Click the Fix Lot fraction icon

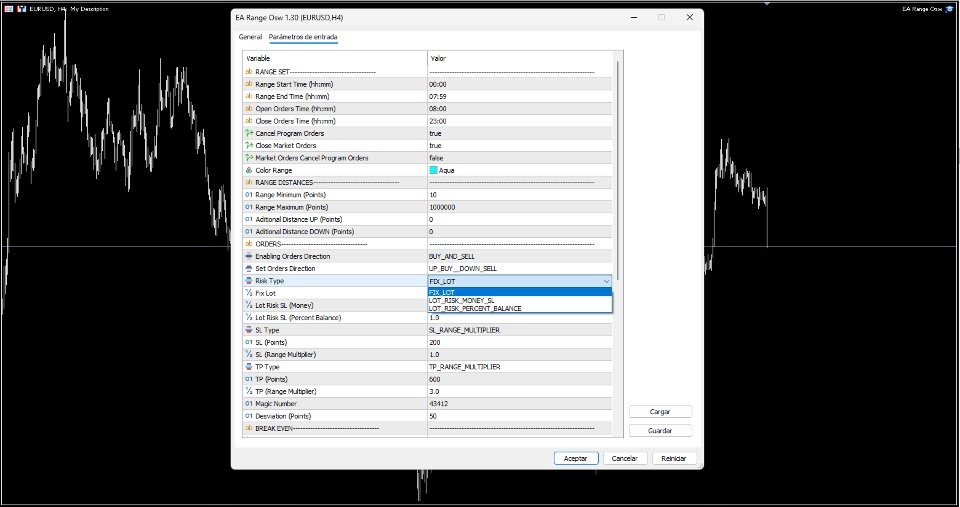(x=249, y=293)
